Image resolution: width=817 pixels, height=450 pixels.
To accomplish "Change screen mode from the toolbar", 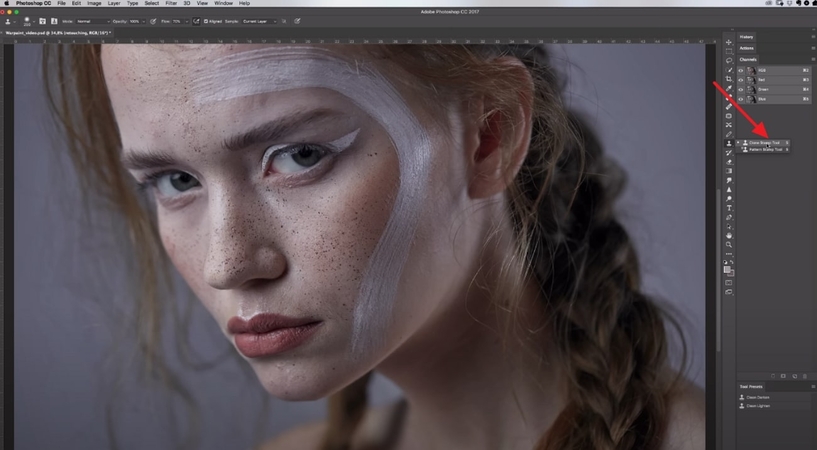I will click(729, 292).
